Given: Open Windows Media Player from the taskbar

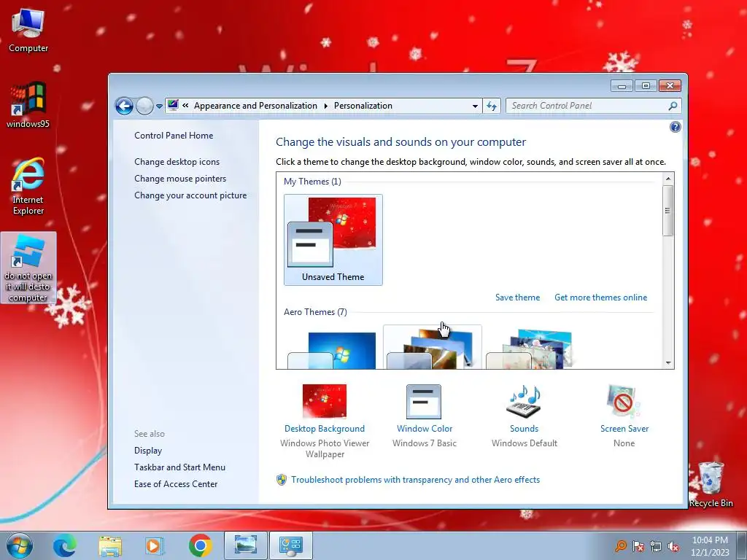Looking at the screenshot, I should [155, 545].
